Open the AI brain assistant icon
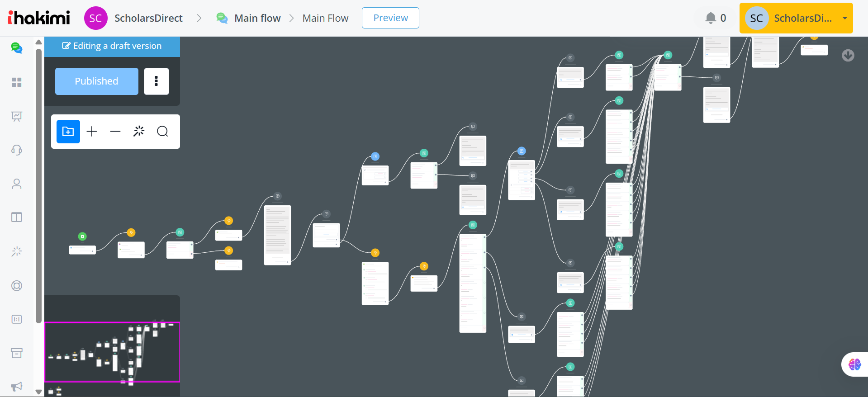Image resolution: width=868 pixels, height=397 pixels. pos(854,364)
